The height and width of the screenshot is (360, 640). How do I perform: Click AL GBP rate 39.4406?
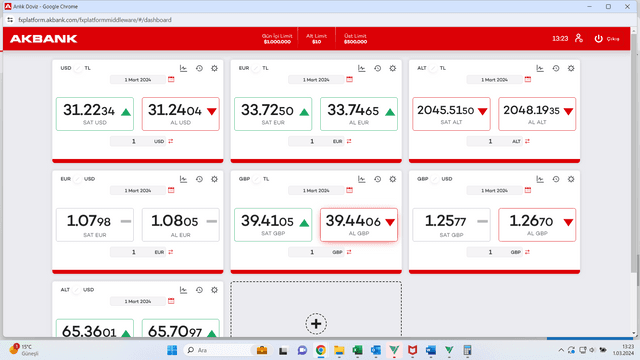pos(359,225)
